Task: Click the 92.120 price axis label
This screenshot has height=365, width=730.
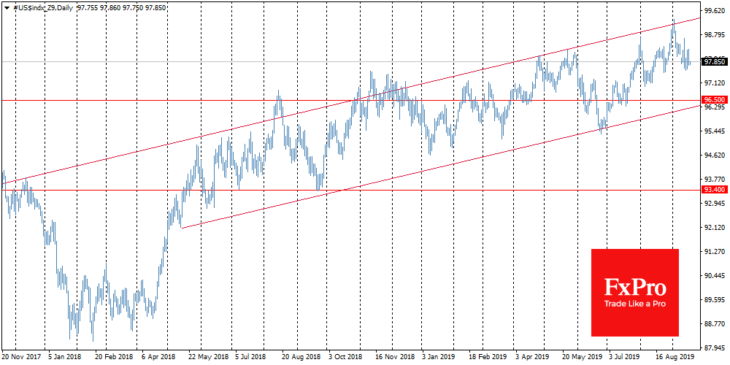Action: [x=715, y=228]
